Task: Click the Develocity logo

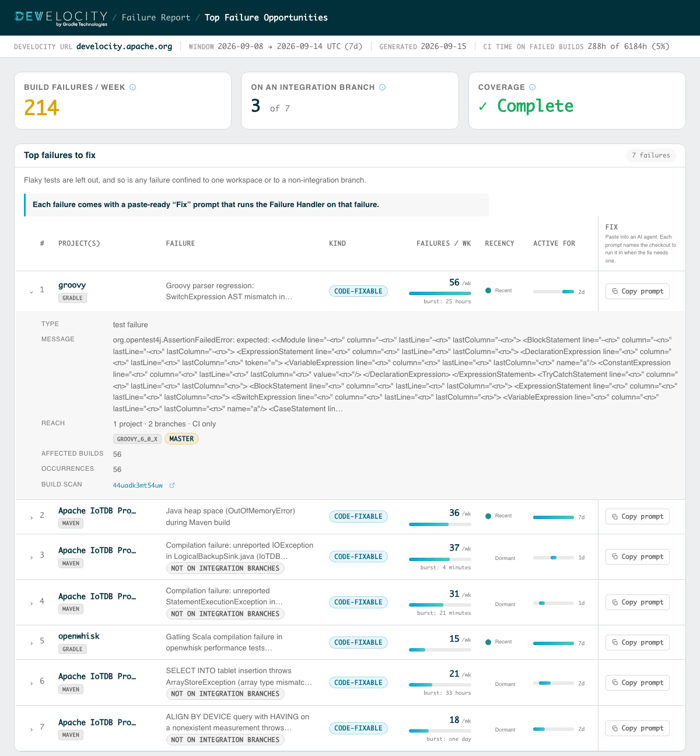Action: [x=61, y=18]
